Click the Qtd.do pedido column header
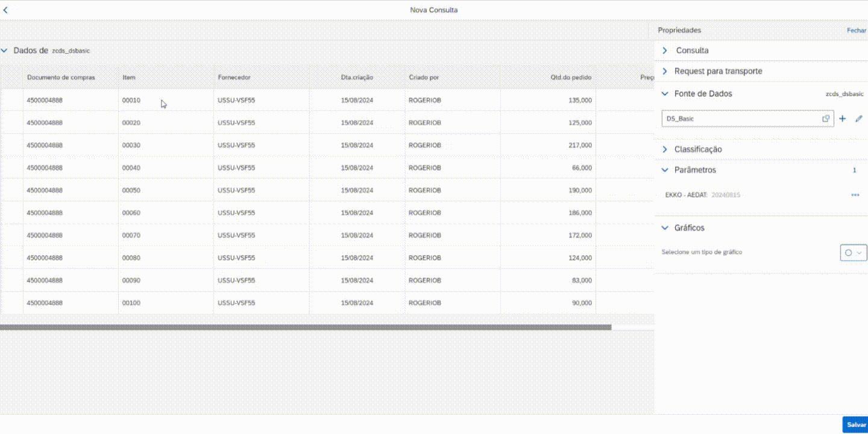 570,78
